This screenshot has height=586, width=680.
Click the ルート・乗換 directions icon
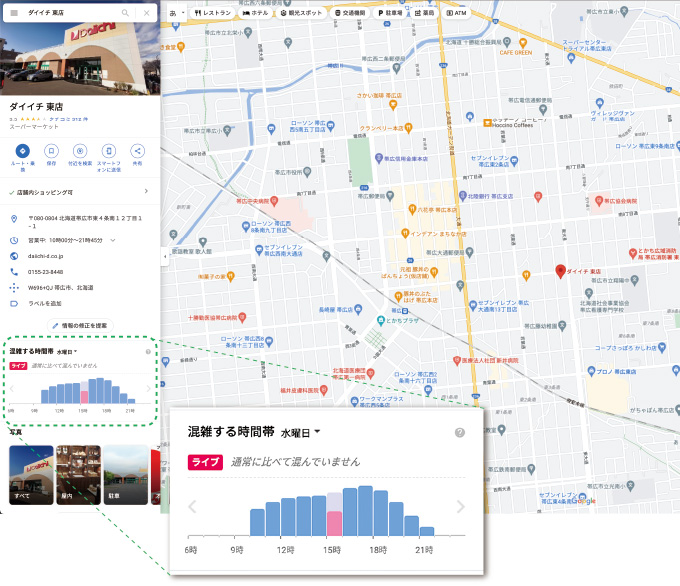tap(23, 151)
